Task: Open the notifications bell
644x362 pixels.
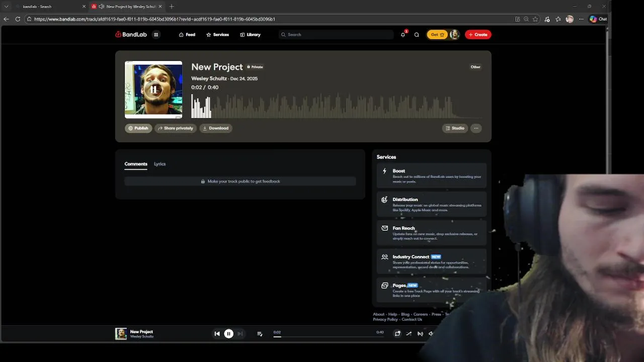Action: [403, 35]
